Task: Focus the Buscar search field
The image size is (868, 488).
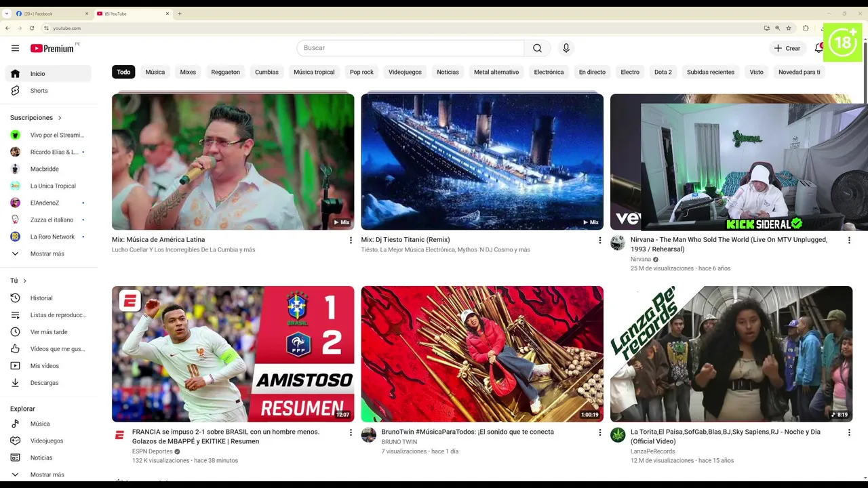Action: pyautogui.click(x=410, y=48)
